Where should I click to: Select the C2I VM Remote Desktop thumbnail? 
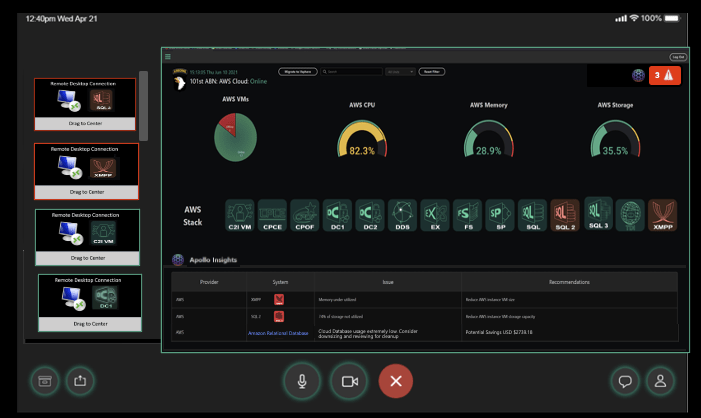click(88, 237)
